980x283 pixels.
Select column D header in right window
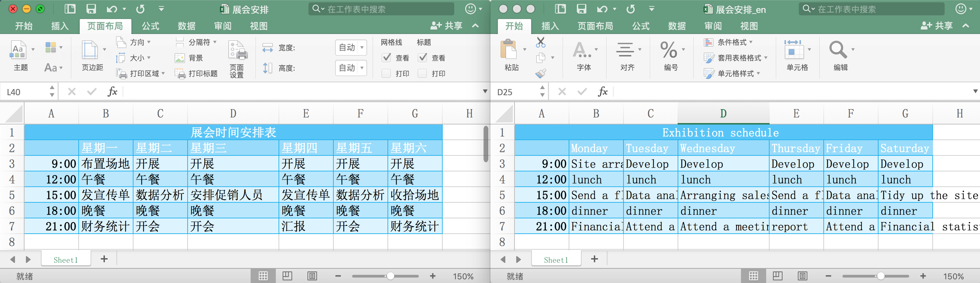coord(723,113)
